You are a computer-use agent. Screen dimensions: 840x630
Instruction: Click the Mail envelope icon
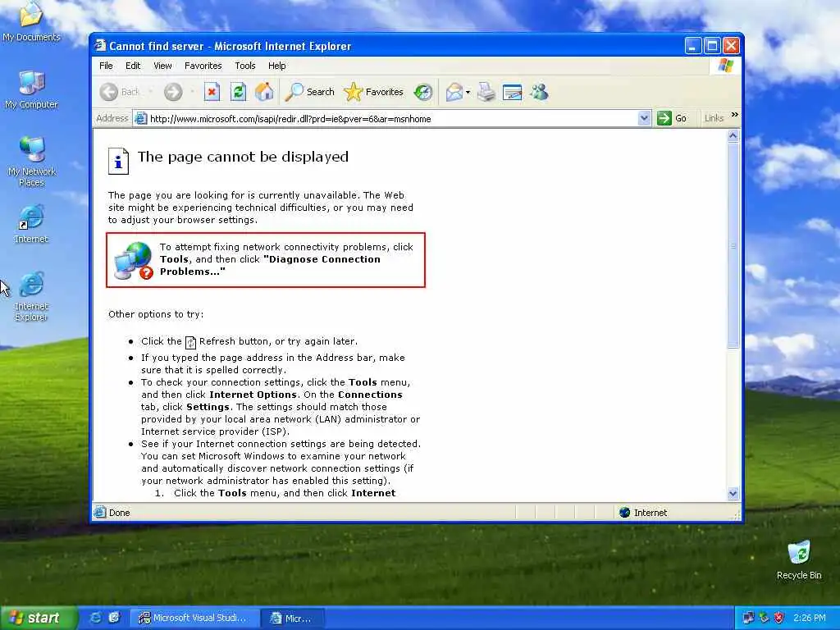[x=454, y=92]
